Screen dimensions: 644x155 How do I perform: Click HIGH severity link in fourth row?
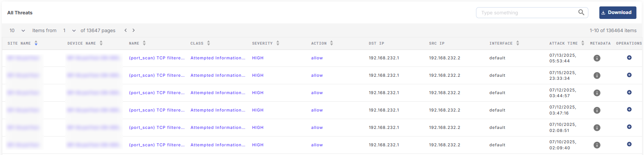click(x=258, y=110)
